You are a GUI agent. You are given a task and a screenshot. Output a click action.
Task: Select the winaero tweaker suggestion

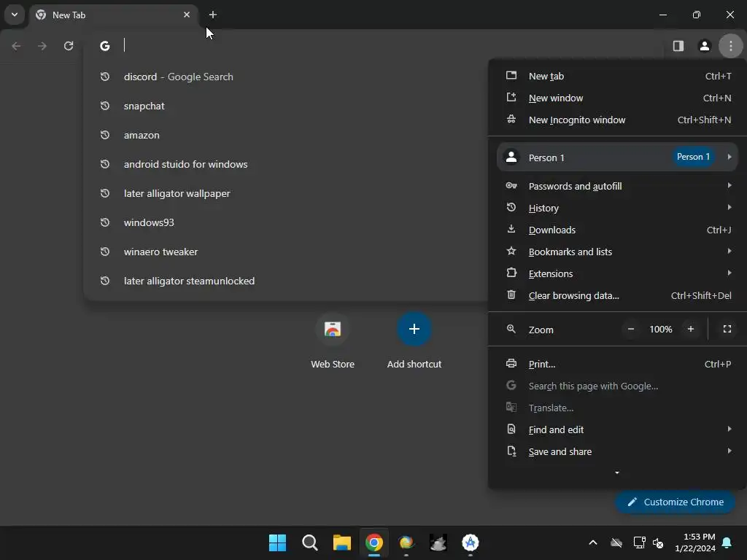(x=286, y=252)
